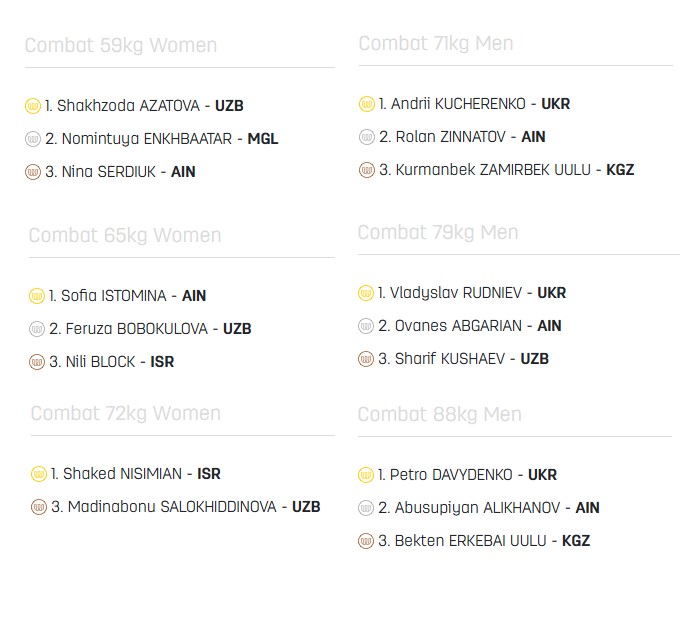The height and width of the screenshot is (624, 699).
Task: Click bronze medal icon beside Madinabonu SALOKHIDDINOVA
Action: point(39,507)
